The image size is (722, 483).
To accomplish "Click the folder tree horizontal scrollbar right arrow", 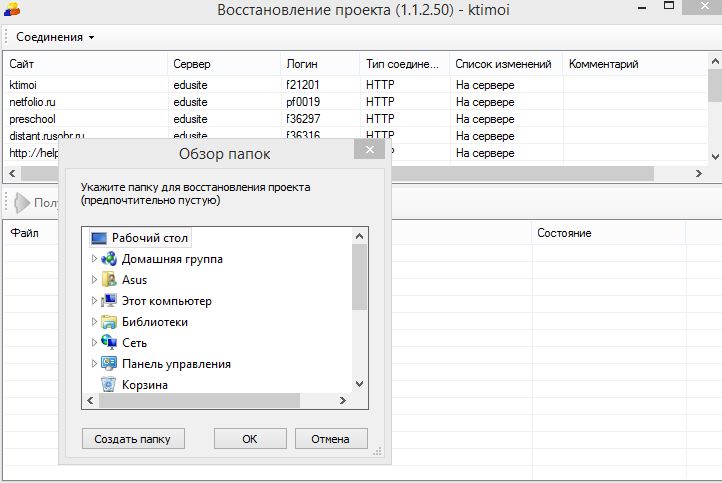I will 345,400.
